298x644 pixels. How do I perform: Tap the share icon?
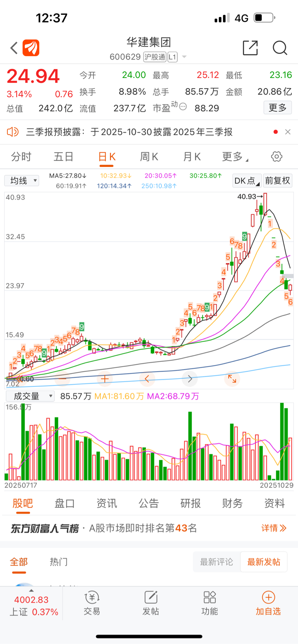tap(250, 48)
